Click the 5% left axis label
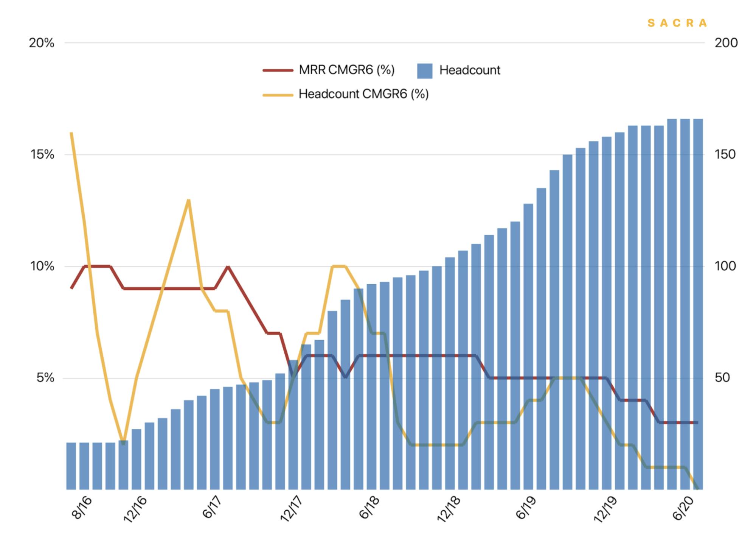Image resolution: width=756 pixels, height=550 pixels. pos(45,378)
